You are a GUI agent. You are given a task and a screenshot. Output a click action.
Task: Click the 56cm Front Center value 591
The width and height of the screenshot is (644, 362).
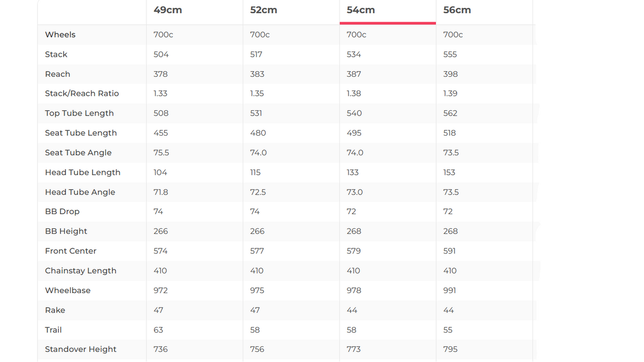(x=450, y=251)
